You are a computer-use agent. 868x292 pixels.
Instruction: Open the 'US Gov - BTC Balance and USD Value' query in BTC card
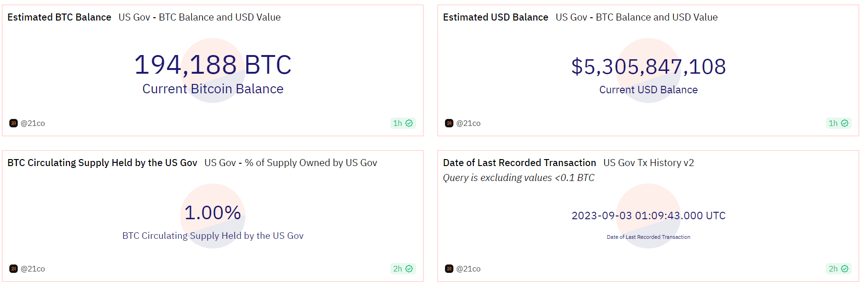click(199, 17)
